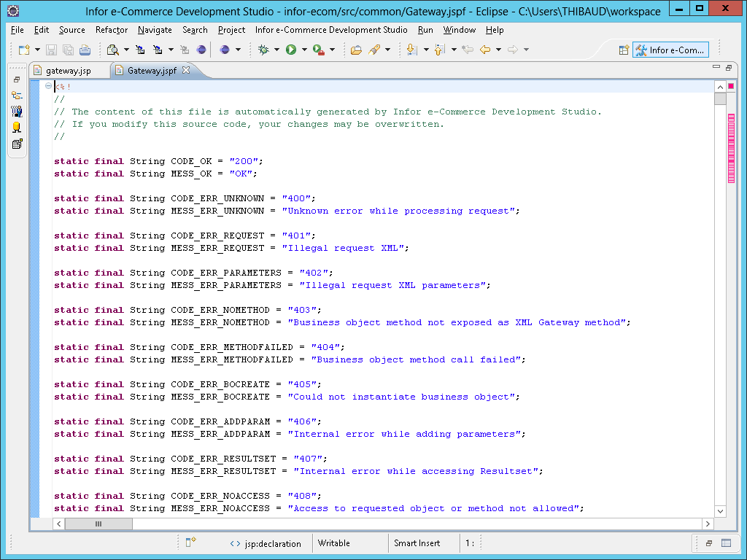The image size is (747, 560).
Task: Open the Infor e-Commerce Development Studio menu
Action: [x=331, y=30]
